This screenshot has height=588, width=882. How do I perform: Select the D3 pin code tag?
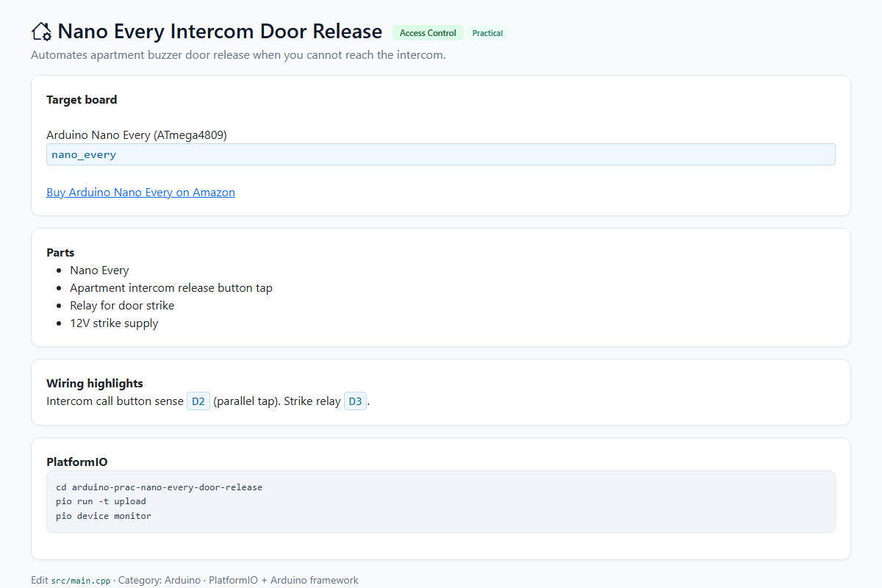[355, 401]
